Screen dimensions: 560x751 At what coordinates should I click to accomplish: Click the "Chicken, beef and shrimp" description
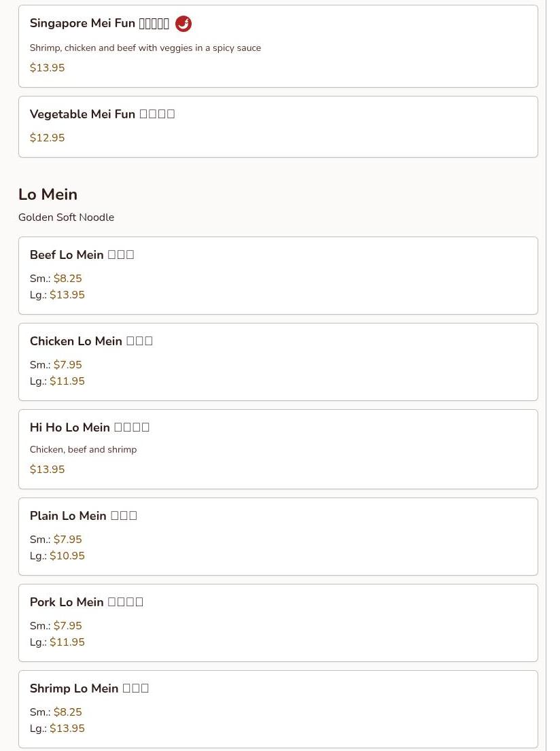(83, 450)
